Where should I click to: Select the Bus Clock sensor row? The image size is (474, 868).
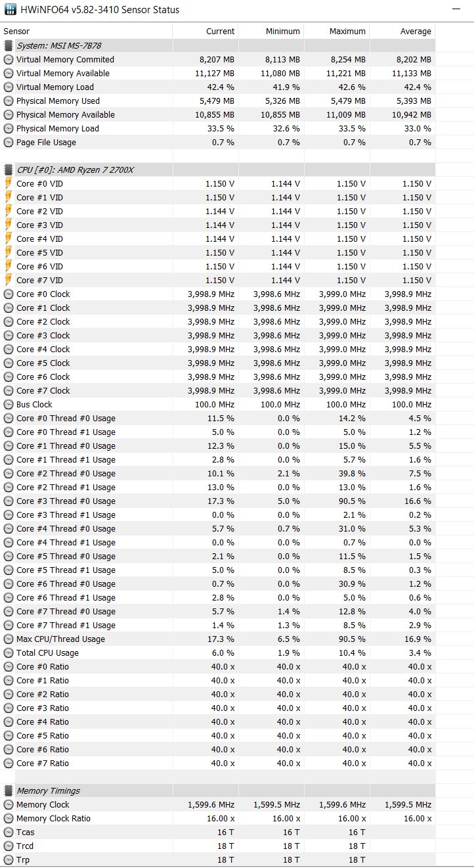(217, 404)
